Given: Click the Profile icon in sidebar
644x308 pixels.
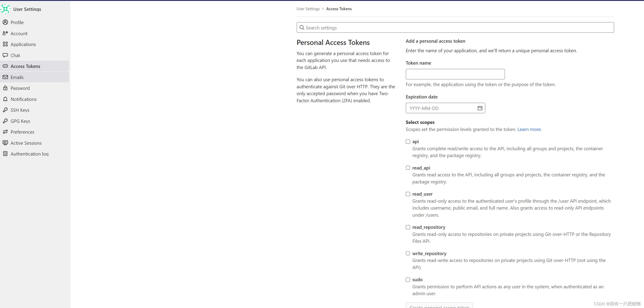Looking at the screenshot, I should tap(5, 22).
